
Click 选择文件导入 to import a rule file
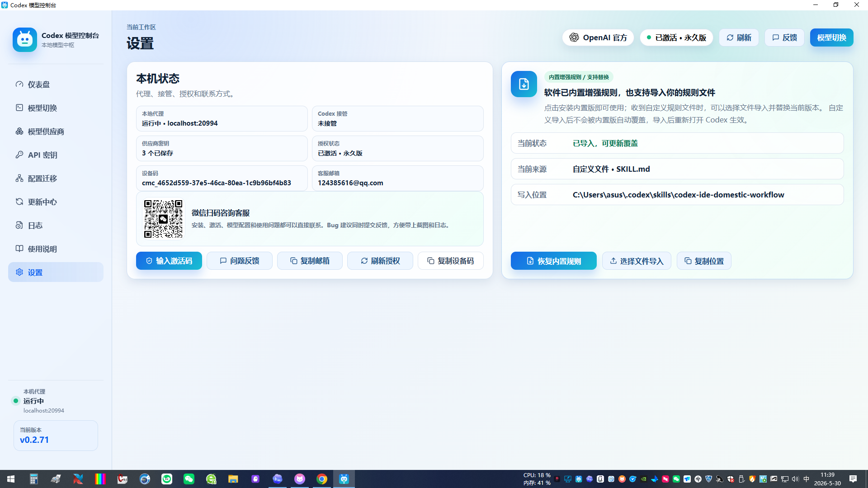coord(637,261)
